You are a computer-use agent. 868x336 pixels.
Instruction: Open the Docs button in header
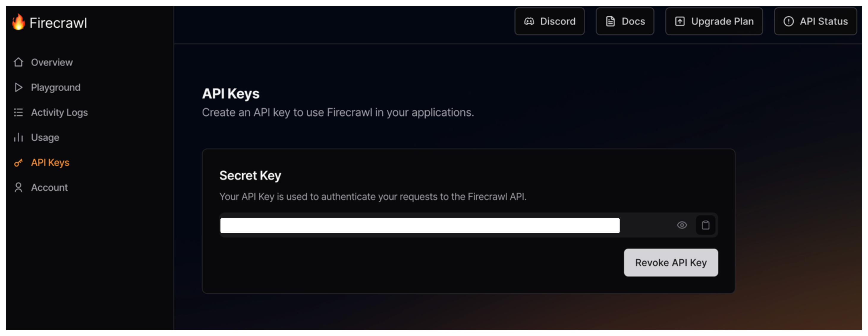tap(625, 22)
